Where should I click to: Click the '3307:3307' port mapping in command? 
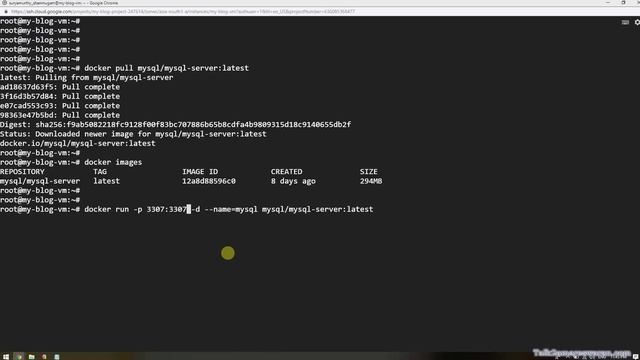coord(167,209)
